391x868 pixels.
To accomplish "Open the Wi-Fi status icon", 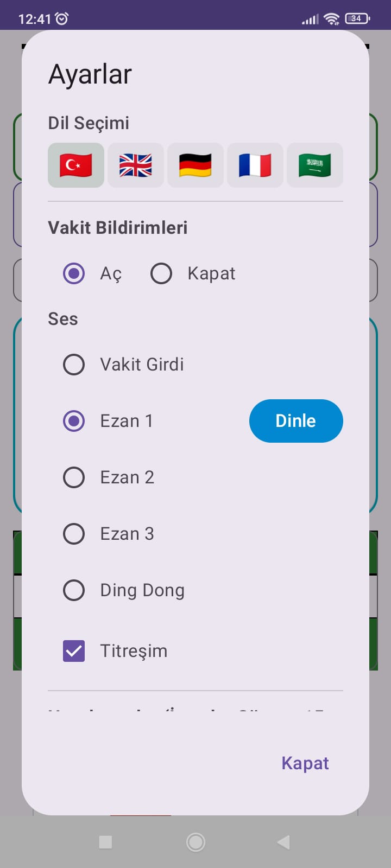I will [332, 18].
